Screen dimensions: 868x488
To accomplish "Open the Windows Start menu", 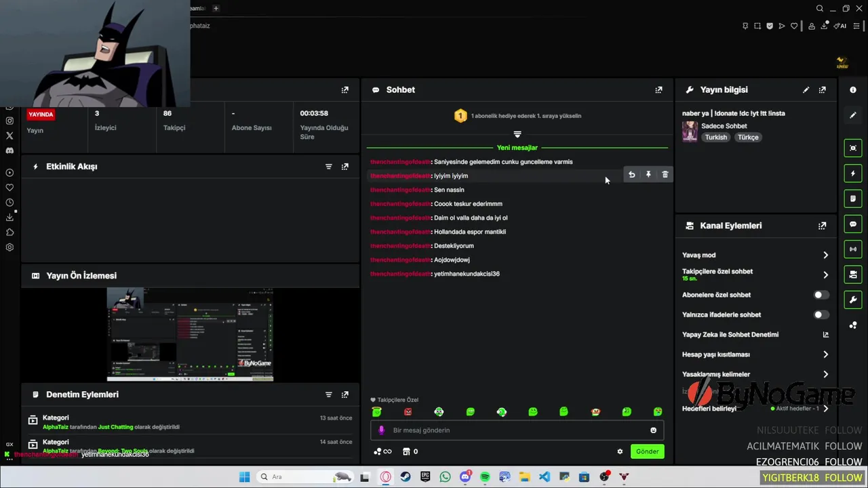I will 244,477.
